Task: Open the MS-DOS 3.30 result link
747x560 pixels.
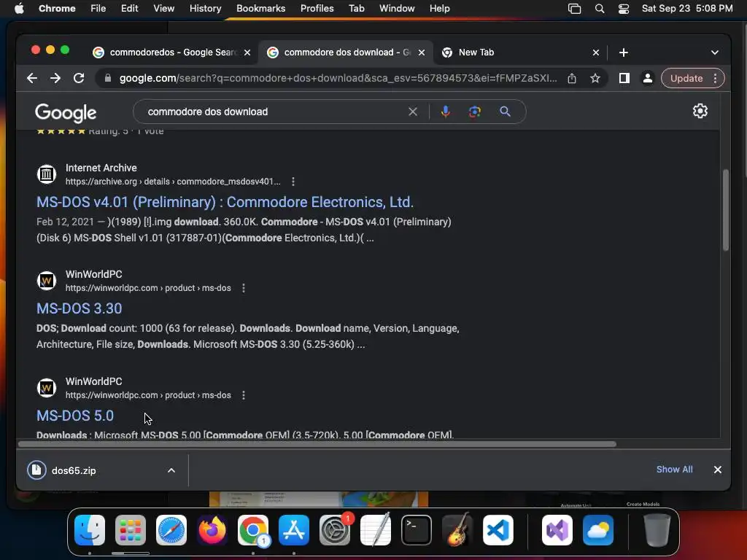Action: tap(79, 308)
